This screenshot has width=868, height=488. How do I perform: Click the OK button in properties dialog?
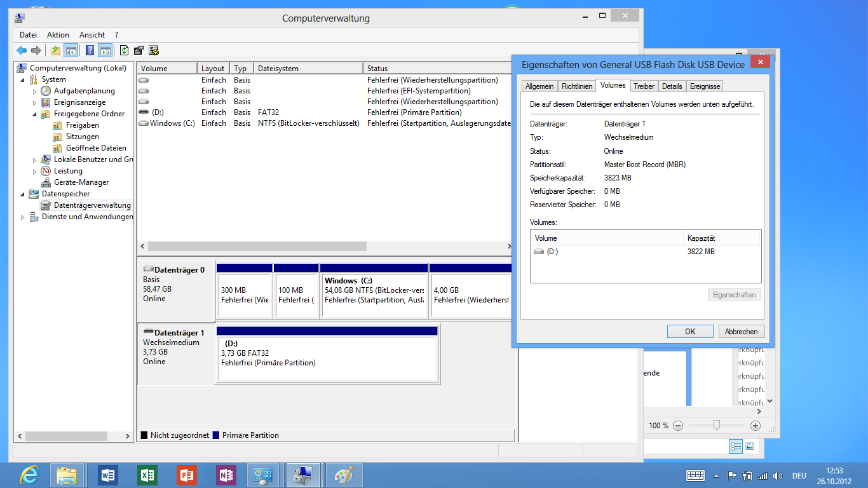click(690, 331)
